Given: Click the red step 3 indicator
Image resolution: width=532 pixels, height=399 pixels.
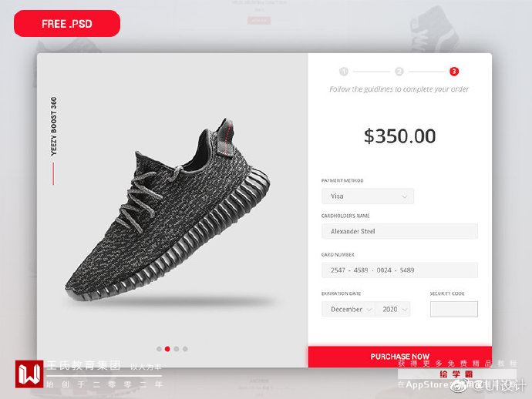Looking at the screenshot, I should click(454, 72).
